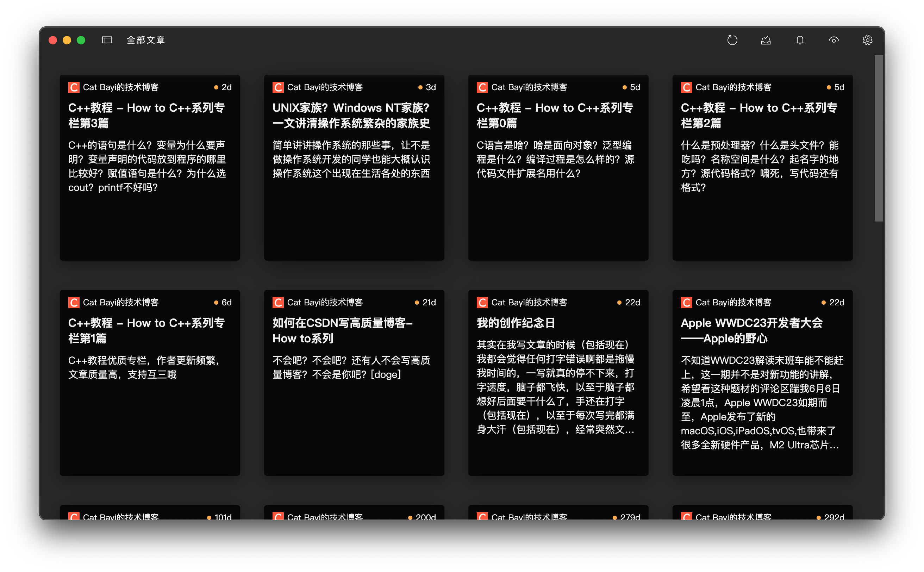The height and width of the screenshot is (572, 924).
Task: Toggle the eye view filter icon
Action: [833, 40]
